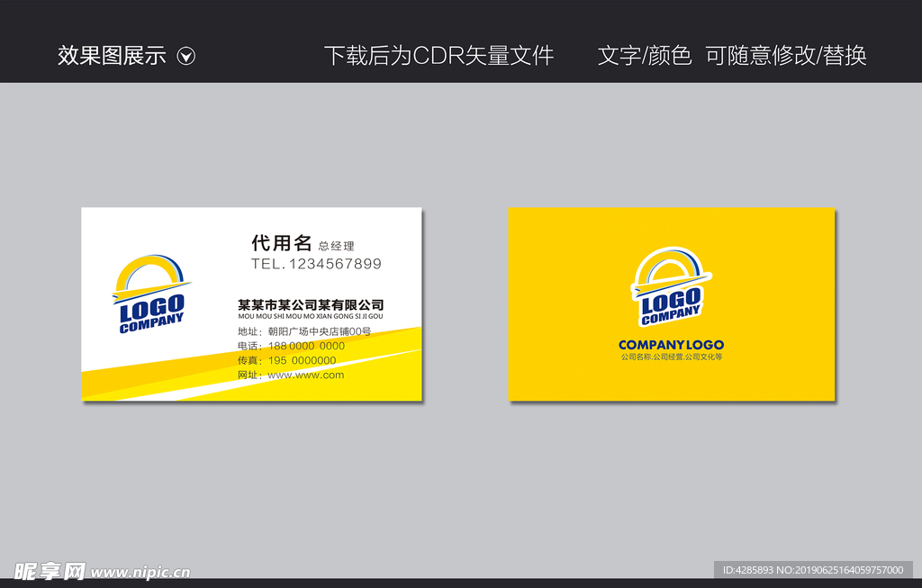Select the 效果图展示 header item
The width and height of the screenshot is (922, 588).
(x=113, y=56)
